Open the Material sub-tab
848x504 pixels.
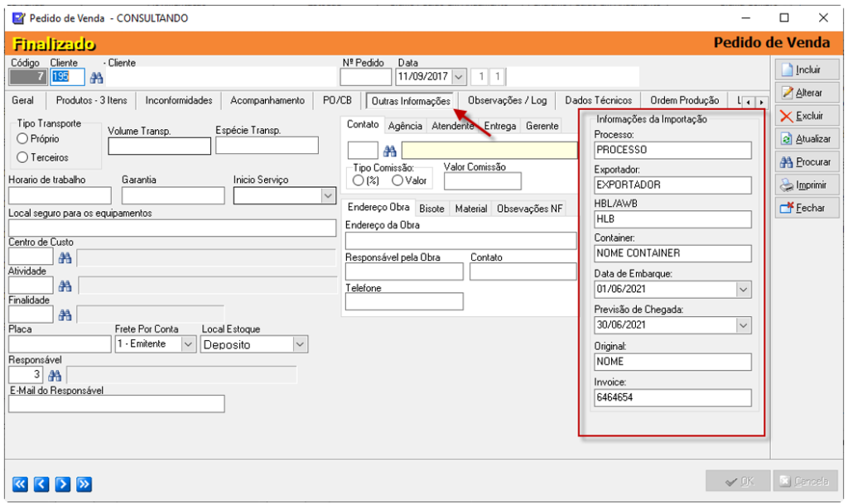tap(470, 209)
